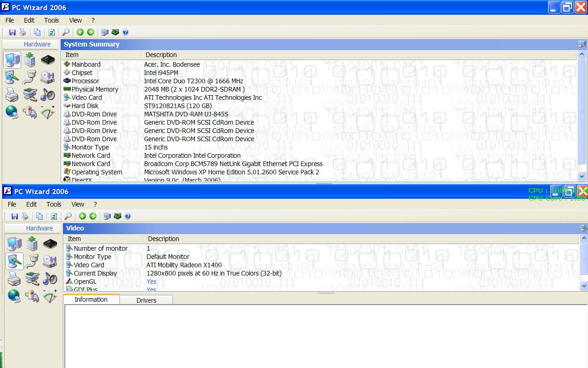The image size is (588, 368).
Task: Switch to the Drivers tab
Action: coord(146,300)
